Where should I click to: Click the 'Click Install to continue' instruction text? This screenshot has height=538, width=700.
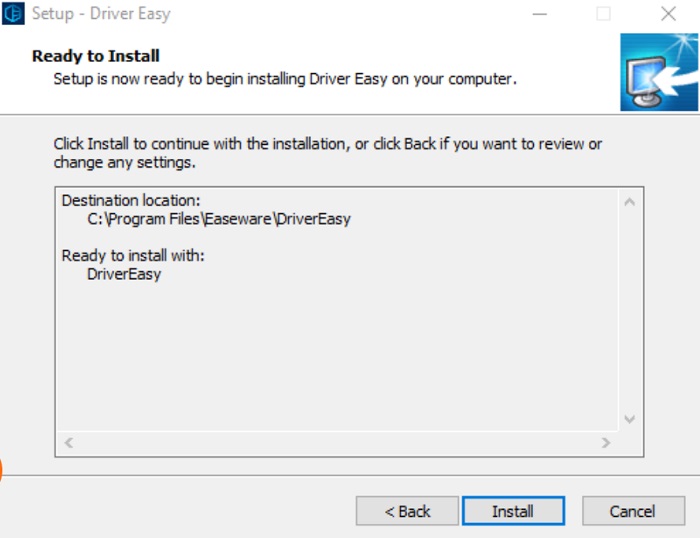328,153
